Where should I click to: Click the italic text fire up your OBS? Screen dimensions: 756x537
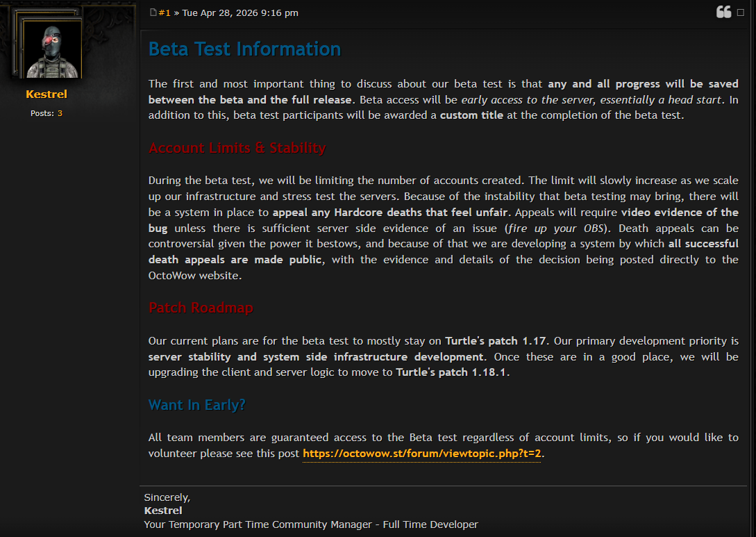[555, 229]
